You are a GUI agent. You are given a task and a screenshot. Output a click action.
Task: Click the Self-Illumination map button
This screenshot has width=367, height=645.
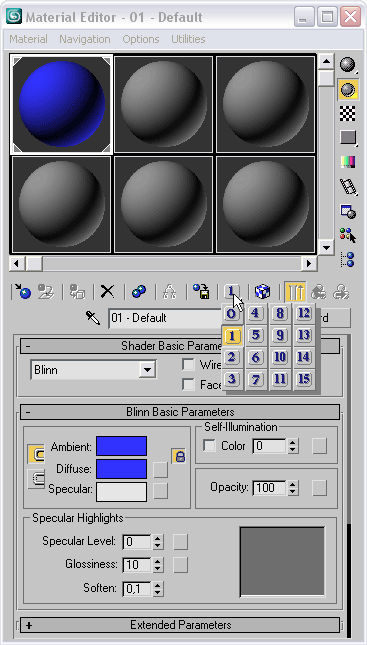[x=319, y=446]
